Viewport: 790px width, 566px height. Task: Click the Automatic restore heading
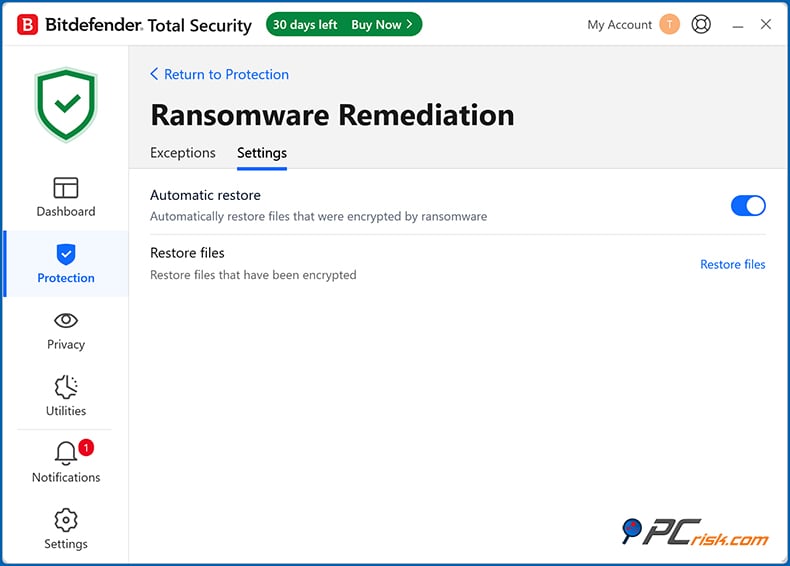(206, 195)
